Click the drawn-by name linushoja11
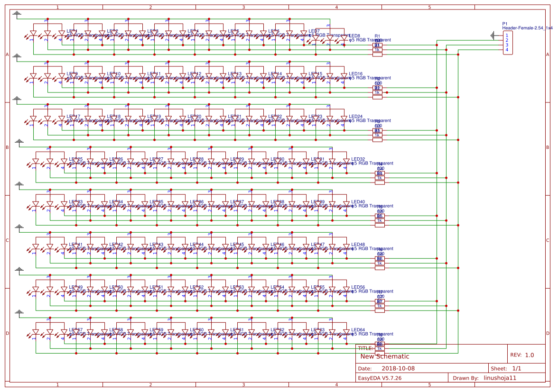558x392 pixels. 500,378
